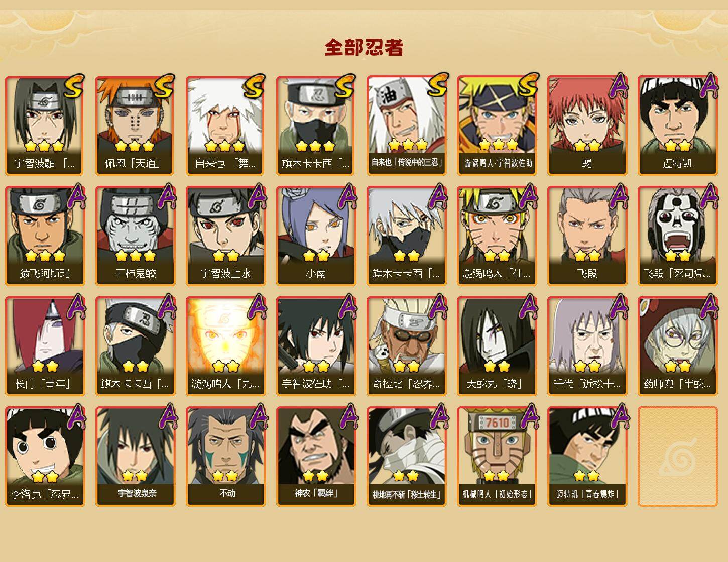This screenshot has height=562, width=728.
Task: Open the 长门「青年」card
Action: click(45, 346)
